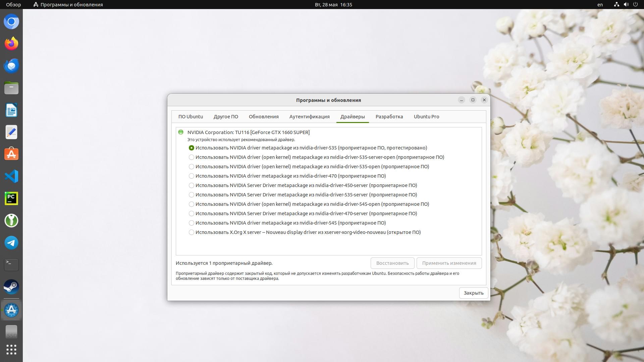The height and width of the screenshot is (362, 644).
Task: Open the Terminal from dock
Action: click(x=11, y=265)
